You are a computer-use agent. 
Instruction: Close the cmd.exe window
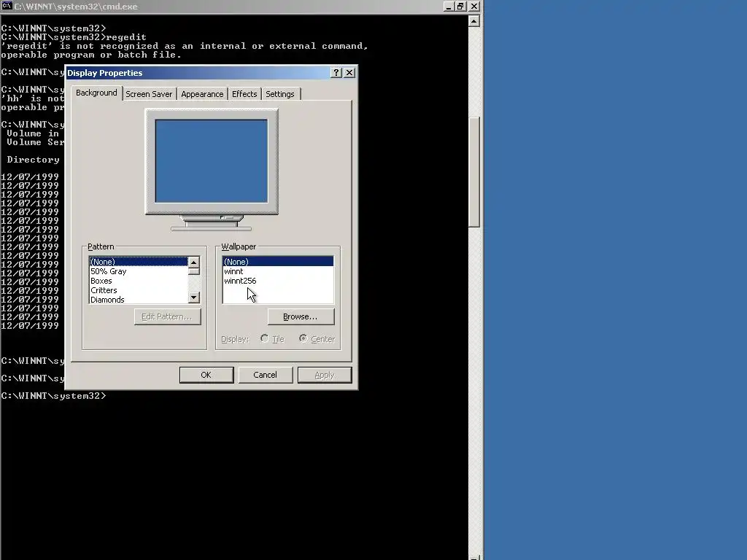tap(474, 6)
